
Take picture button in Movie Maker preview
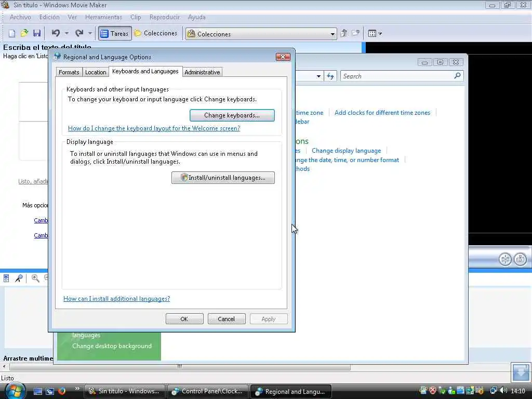coord(520,259)
